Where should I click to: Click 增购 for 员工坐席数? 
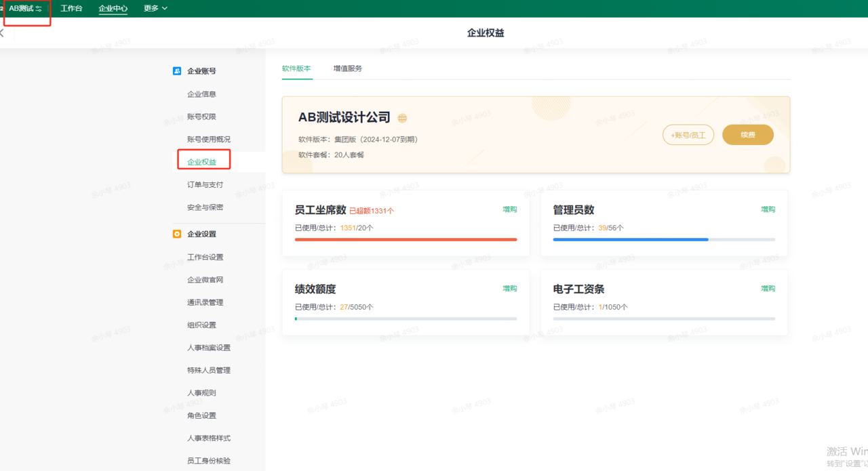click(x=509, y=209)
